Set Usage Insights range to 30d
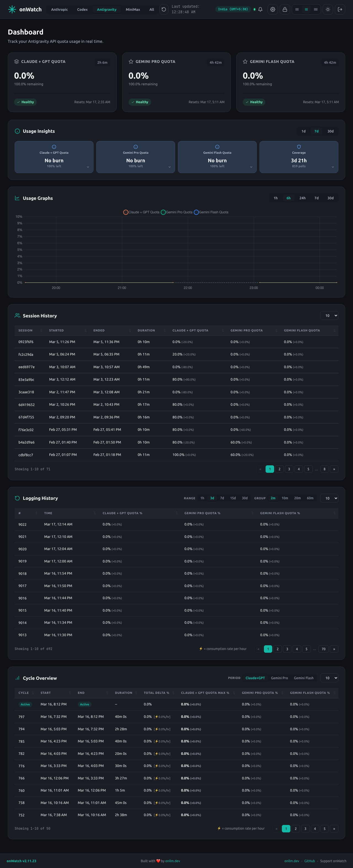Screen dimensions: 353x868 330,131
